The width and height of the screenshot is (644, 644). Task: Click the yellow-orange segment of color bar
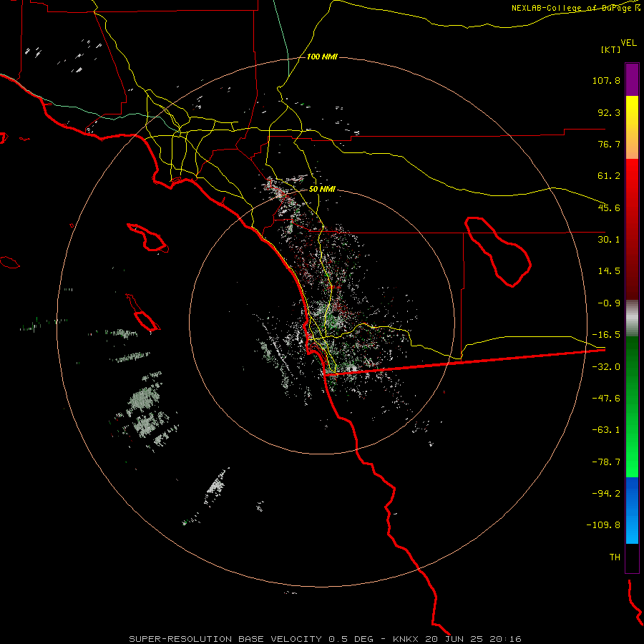[x=632, y=127]
